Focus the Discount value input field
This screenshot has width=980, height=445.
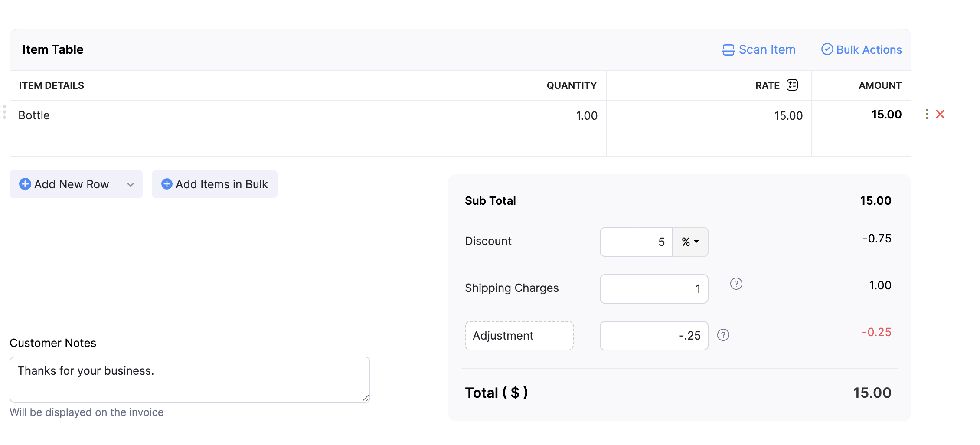coord(636,242)
